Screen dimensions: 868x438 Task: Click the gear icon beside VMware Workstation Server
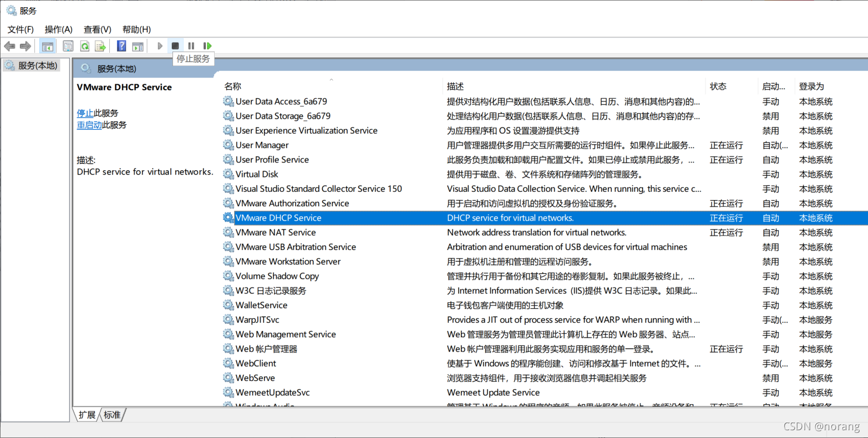(x=229, y=261)
